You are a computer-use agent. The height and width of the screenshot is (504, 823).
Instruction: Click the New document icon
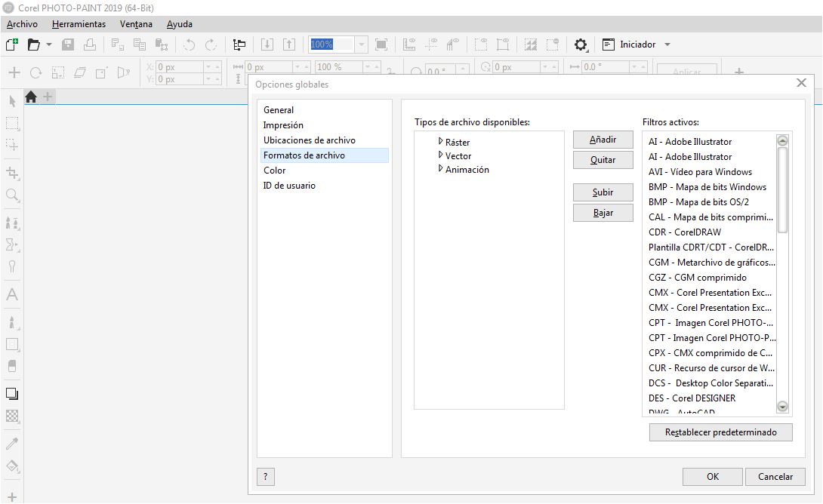(x=11, y=45)
